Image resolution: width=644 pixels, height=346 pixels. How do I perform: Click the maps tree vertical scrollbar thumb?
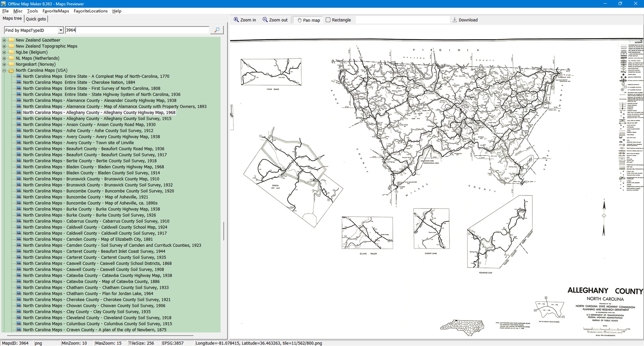tap(223, 231)
